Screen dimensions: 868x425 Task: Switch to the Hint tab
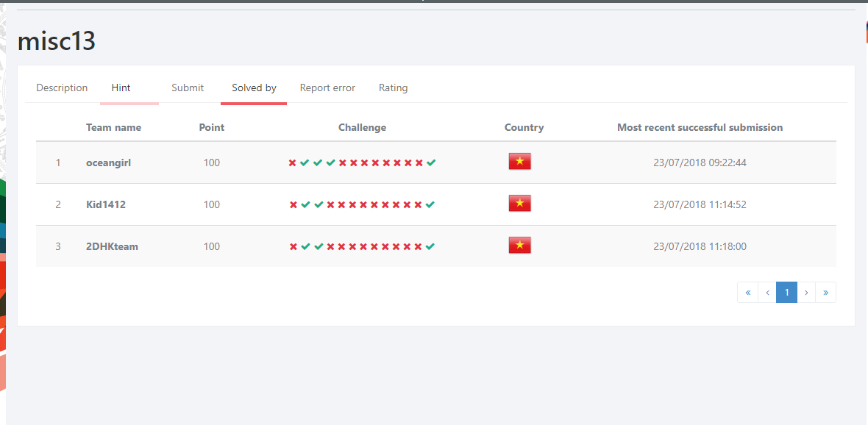pyautogui.click(x=121, y=87)
